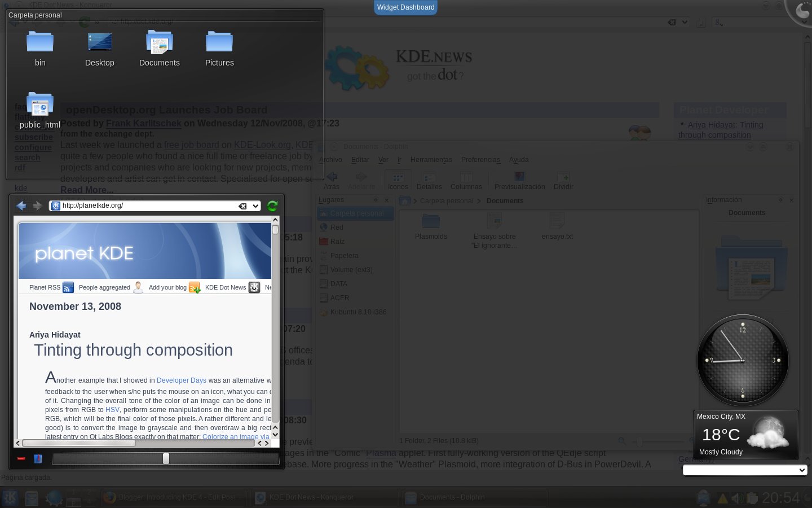Viewport: 812px width, 508px height.
Task: Reload planetkde.org with the green refresh icon
Action: coord(272,206)
